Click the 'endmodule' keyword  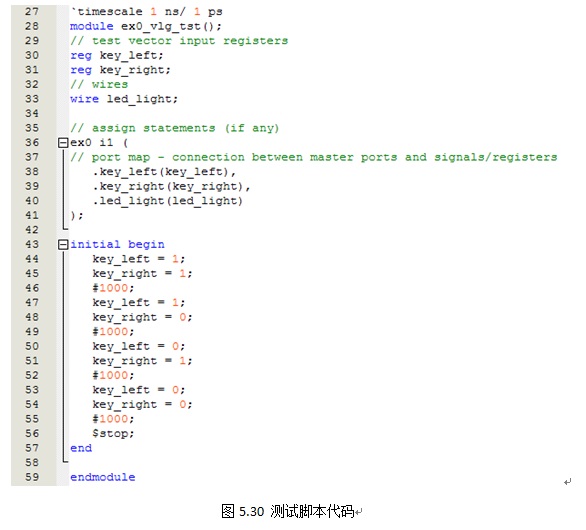pos(103,477)
